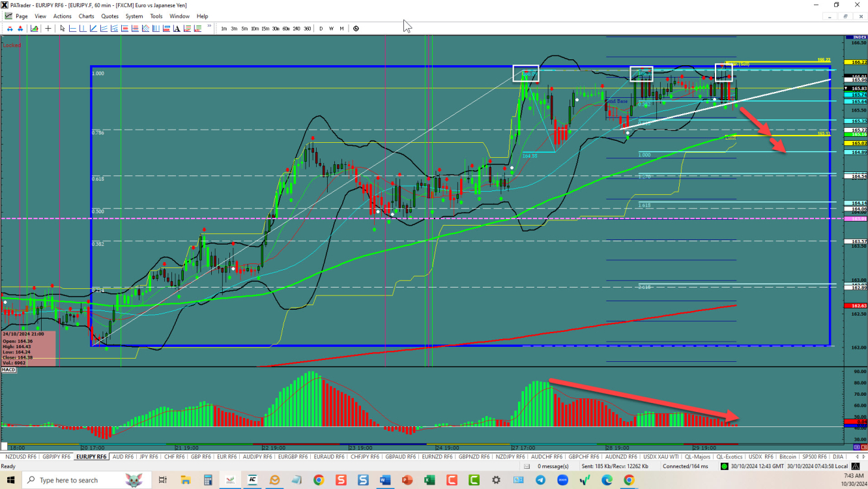Switch to the AUD RF6 tab
The height and width of the screenshot is (489, 868).
pos(123,457)
